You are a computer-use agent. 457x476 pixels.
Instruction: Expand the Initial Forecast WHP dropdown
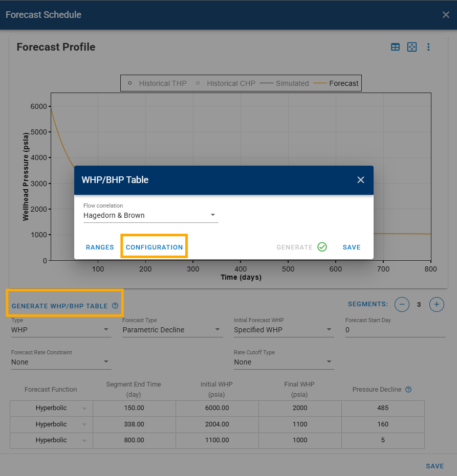coord(284,330)
